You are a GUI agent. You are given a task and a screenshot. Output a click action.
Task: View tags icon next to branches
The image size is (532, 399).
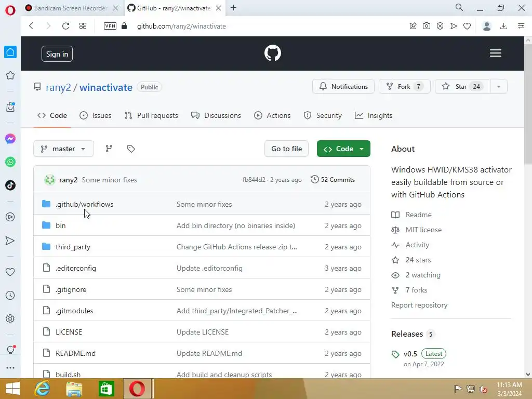(131, 149)
